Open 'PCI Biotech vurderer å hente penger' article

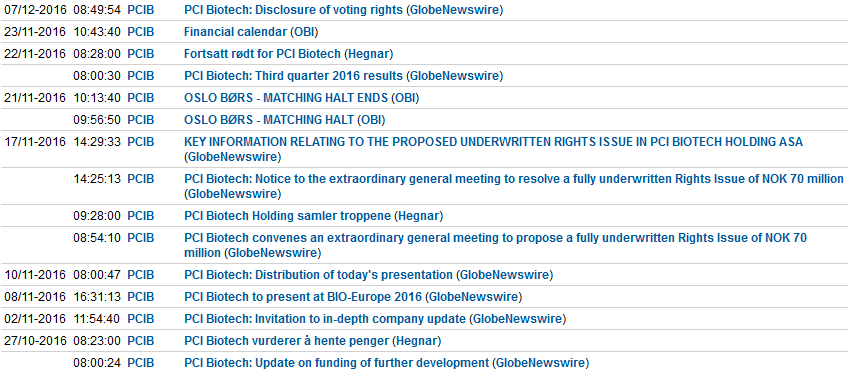[x=286, y=341]
